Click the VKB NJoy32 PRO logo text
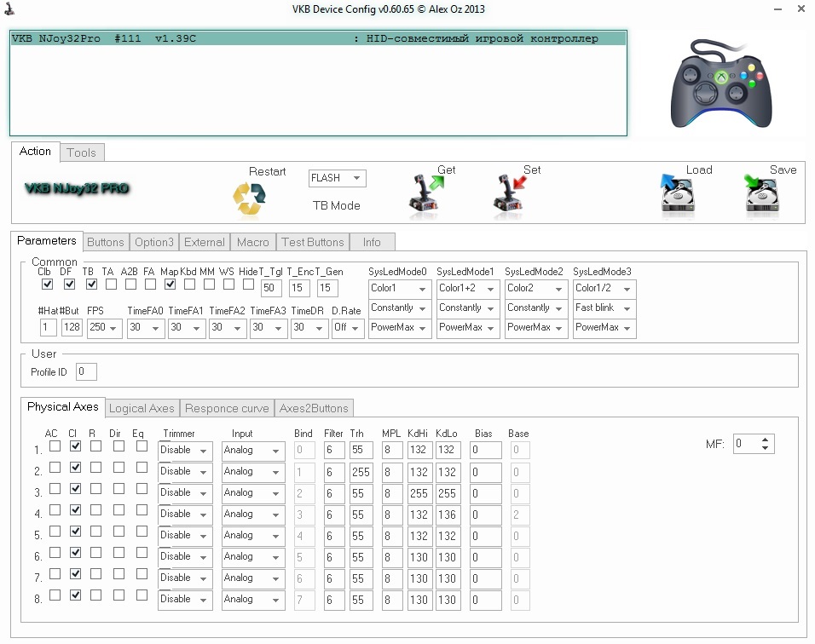 tap(77, 188)
